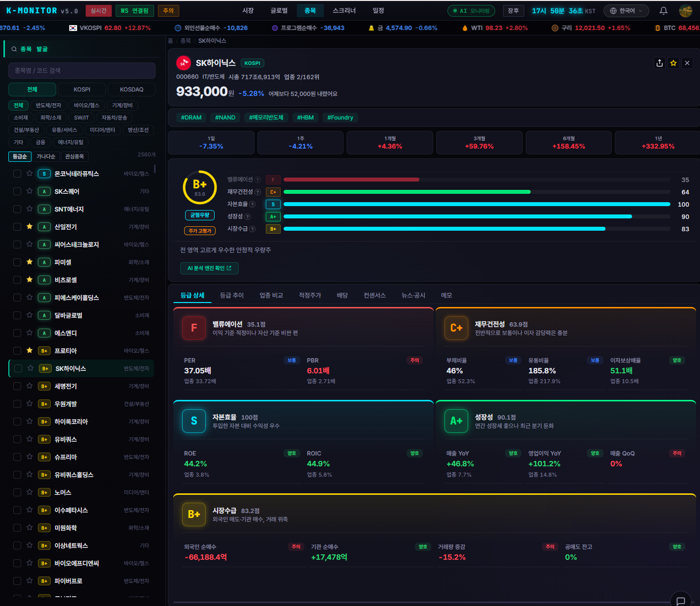Open the chat bubble icon at bottom right
Viewport: 700px width, 606px height.
[x=681, y=601]
